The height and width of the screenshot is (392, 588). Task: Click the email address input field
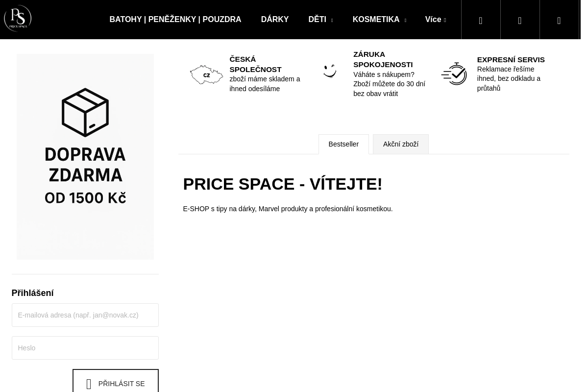pyautogui.click(x=85, y=315)
